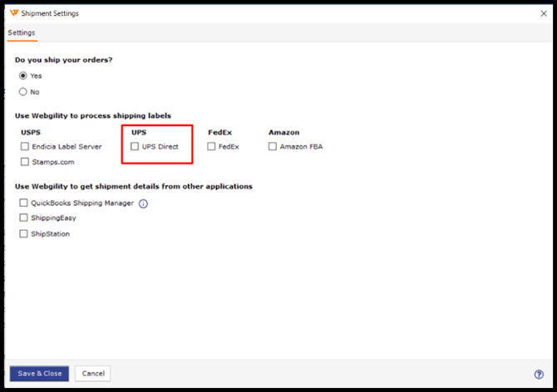Click the ShipStation label text
The width and height of the screenshot is (557, 392).
[50, 233]
